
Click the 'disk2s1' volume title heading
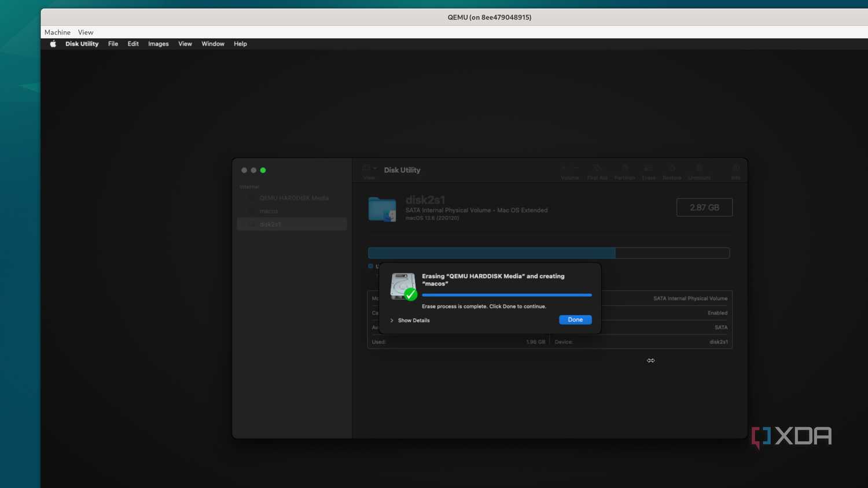tap(425, 200)
